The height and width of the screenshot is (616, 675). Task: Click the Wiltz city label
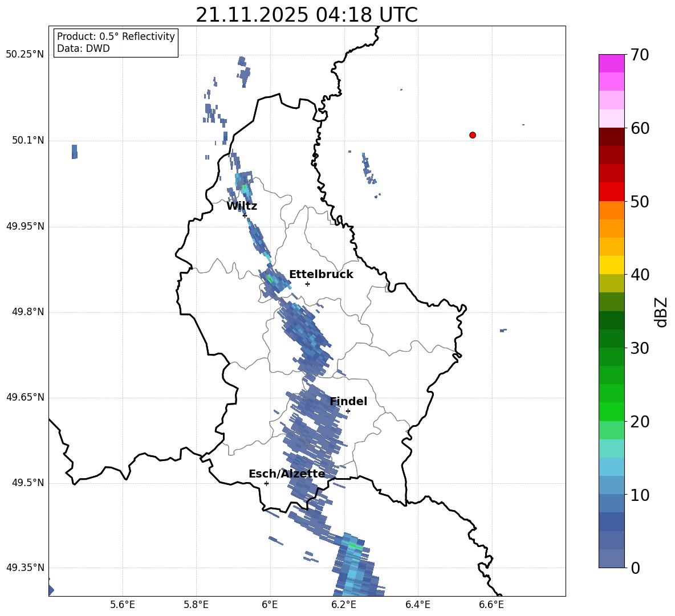tap(242, 206)
